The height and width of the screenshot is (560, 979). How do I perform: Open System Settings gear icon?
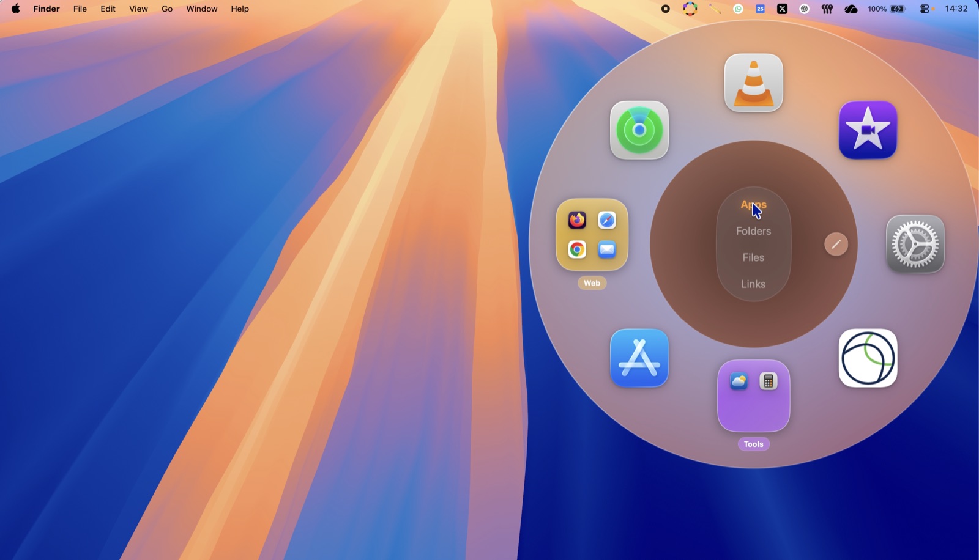915,244
